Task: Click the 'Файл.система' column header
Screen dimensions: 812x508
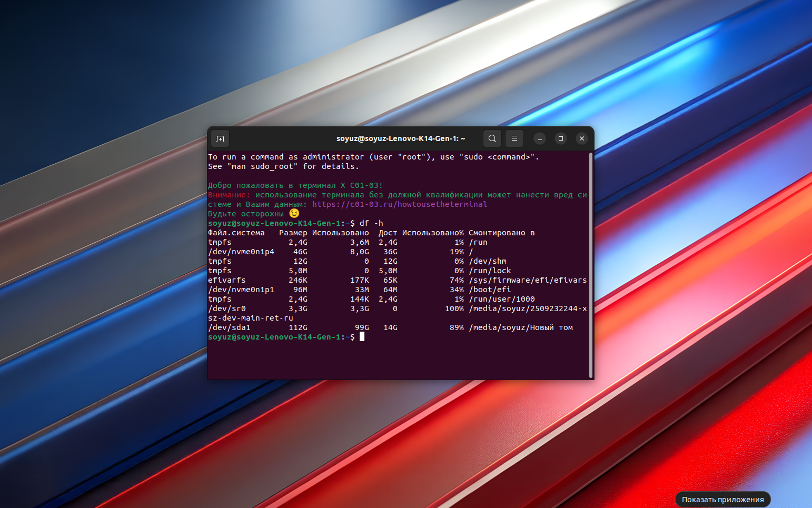Action: [x=236, y=233]
